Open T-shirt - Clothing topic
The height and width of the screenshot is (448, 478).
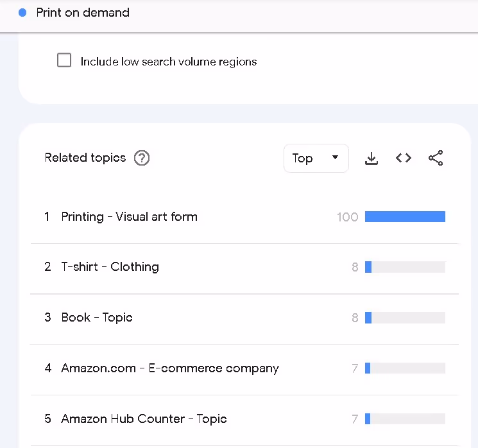[110, 267]
